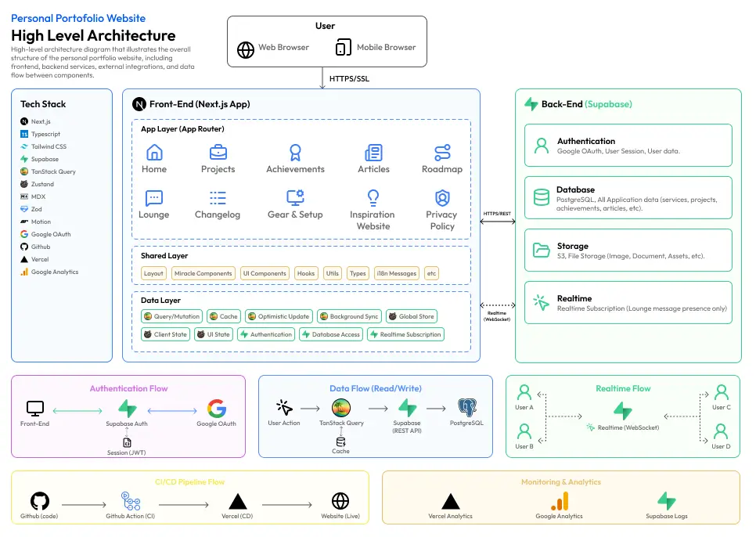This screenshot has height=537, width=756.
Task: Select the Realtime Subscription tag
Action: tap(405, 334)
